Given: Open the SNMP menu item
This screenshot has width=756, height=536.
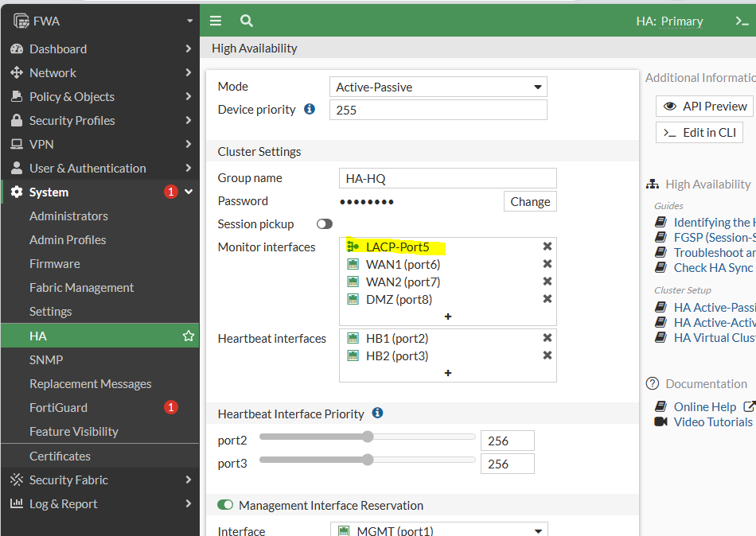Looking at the screenshot, I should click(x=46, y=359).
